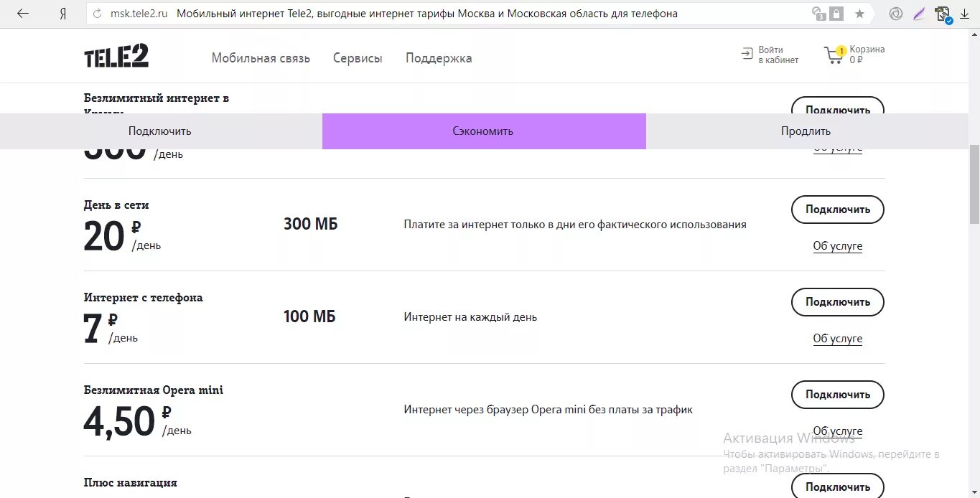Click the День в сети title
980x498 pixels.
(116, 205)
